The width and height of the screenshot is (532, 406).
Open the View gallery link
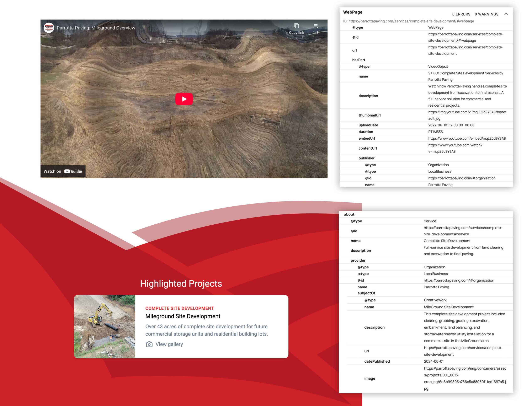(169, 344)
